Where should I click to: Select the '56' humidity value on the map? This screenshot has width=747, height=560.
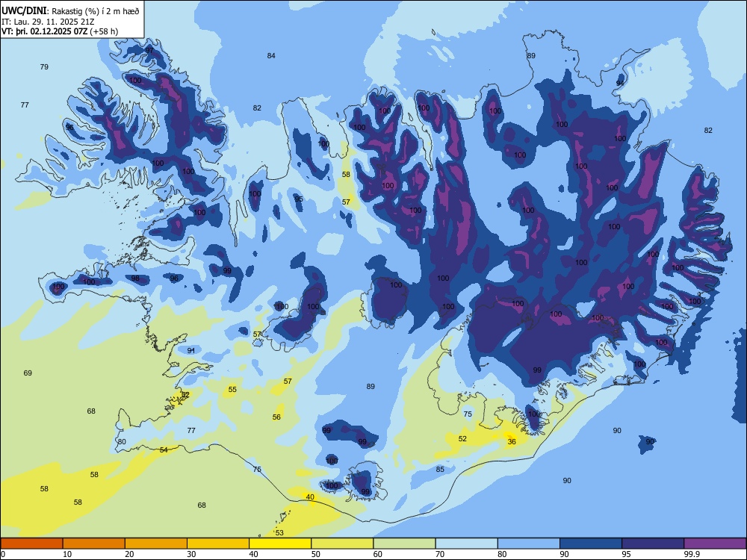pyautogui.click(x=276, y=417)
